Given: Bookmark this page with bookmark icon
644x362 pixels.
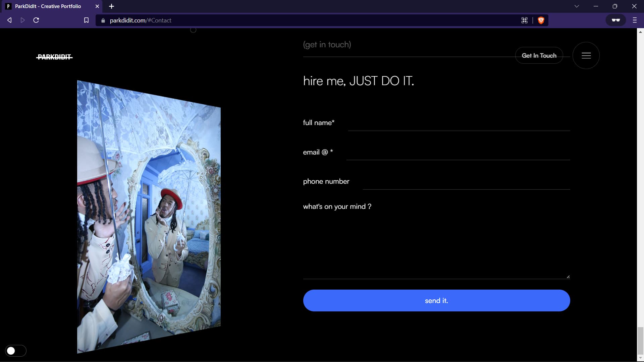Looking at the screenshot, I should tap(86, 20).
